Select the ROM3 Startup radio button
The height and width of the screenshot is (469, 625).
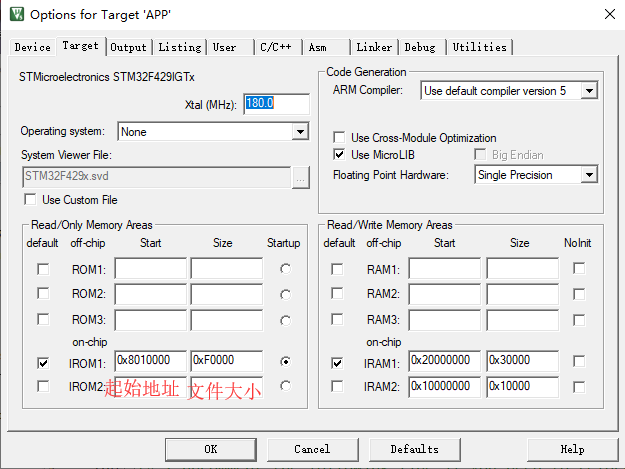[285, 320]
